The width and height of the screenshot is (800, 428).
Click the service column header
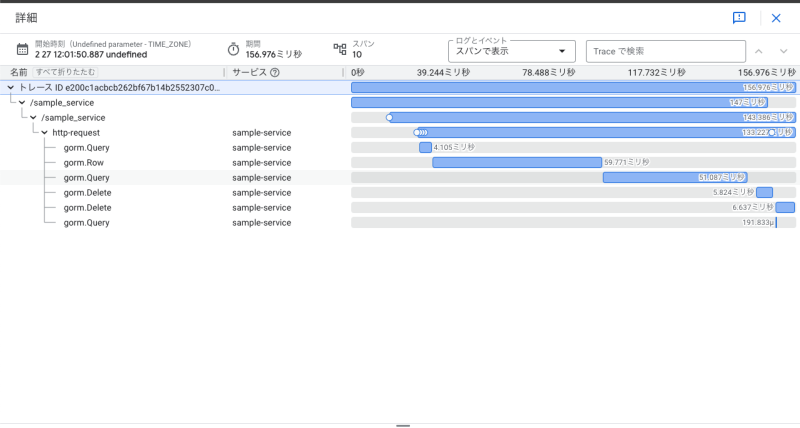coord(249,72)
